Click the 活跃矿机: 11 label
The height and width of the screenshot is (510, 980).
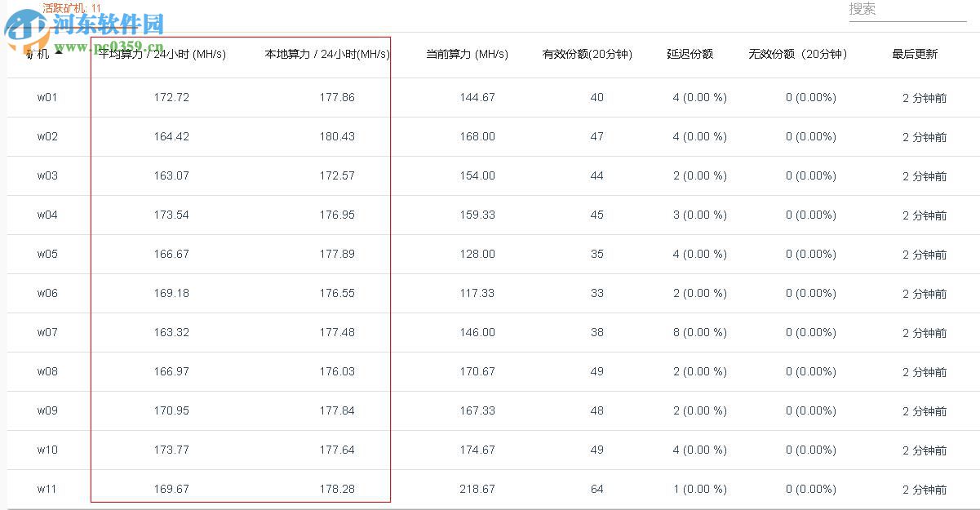pyautogui.click(x=72, y=8)
